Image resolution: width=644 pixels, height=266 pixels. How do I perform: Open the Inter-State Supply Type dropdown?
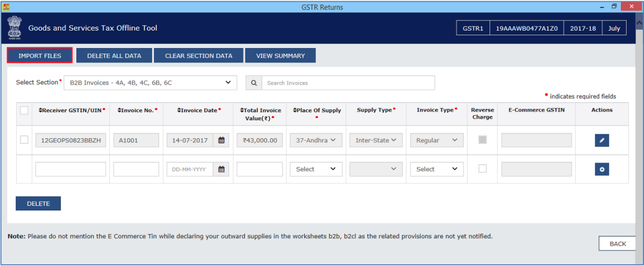coord(376,141)
